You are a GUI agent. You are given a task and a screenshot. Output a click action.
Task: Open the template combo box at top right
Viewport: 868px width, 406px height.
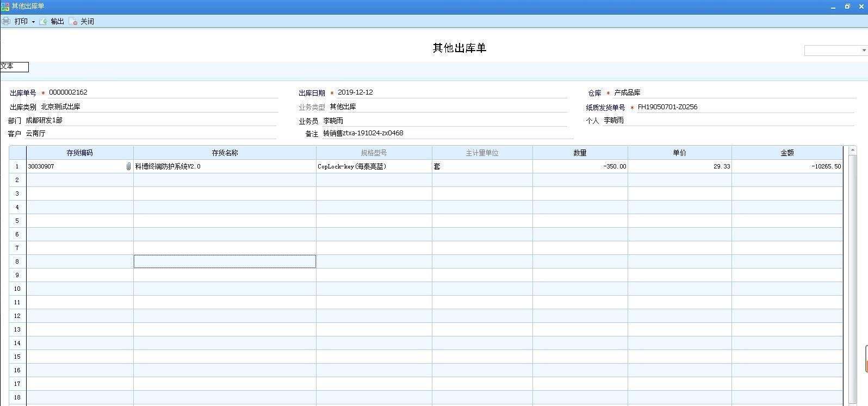pos(836,51)
